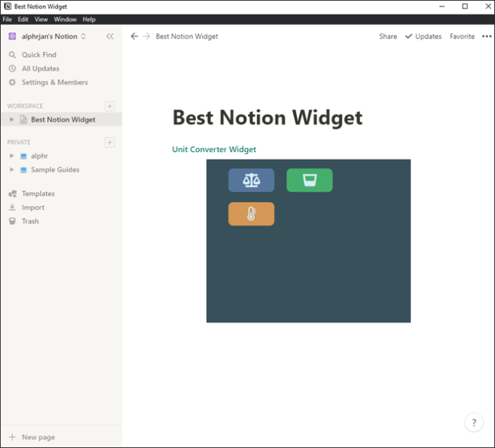Select the alphr page name in sidebar
The height and width of the screenshot is (448, 495).
tap(39, 156)
